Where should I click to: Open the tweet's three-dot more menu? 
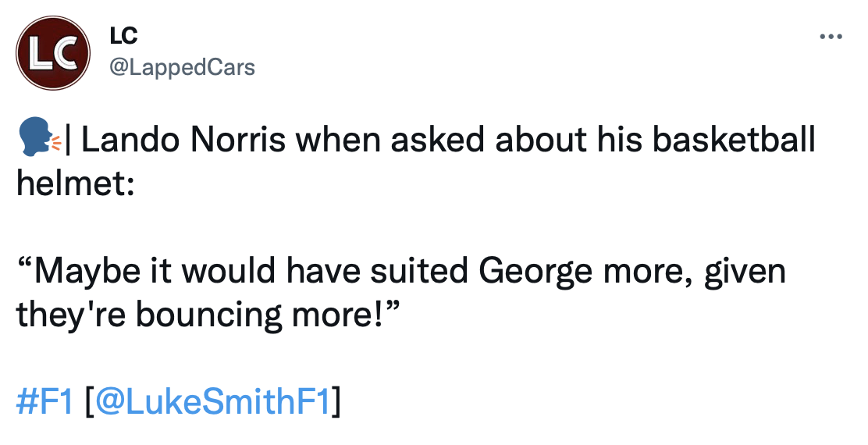(x=831, y=37)
